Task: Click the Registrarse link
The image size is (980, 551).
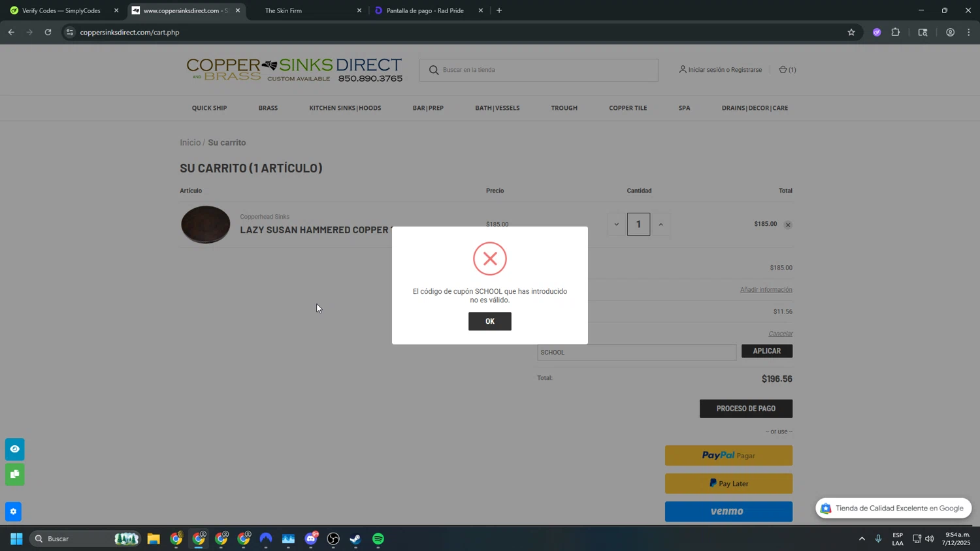Action: coord(746,70)
